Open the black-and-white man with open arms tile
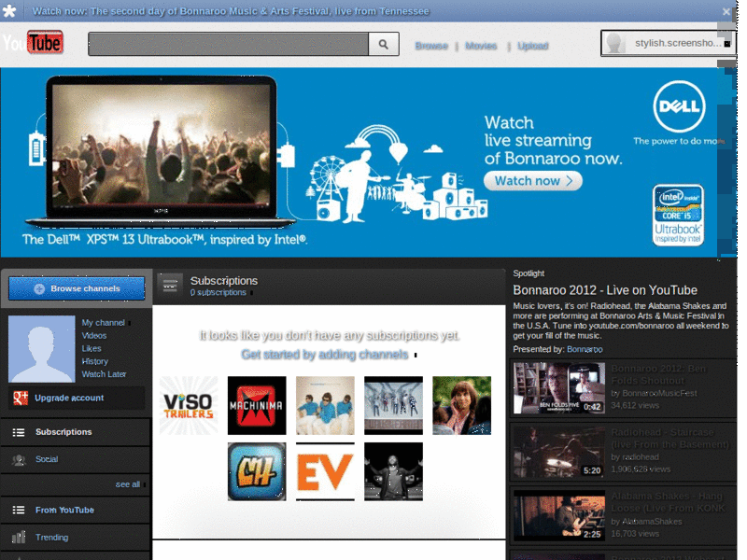 (393, 471)
